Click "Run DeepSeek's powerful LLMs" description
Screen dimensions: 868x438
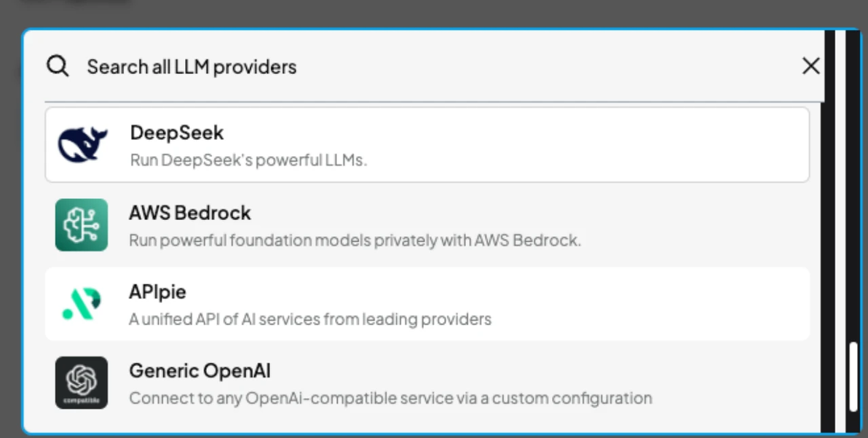coord(248,160)
